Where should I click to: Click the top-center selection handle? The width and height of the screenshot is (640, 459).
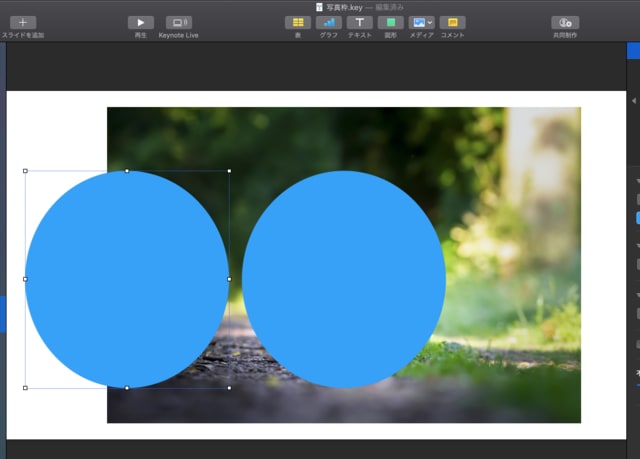pos(127,171)
